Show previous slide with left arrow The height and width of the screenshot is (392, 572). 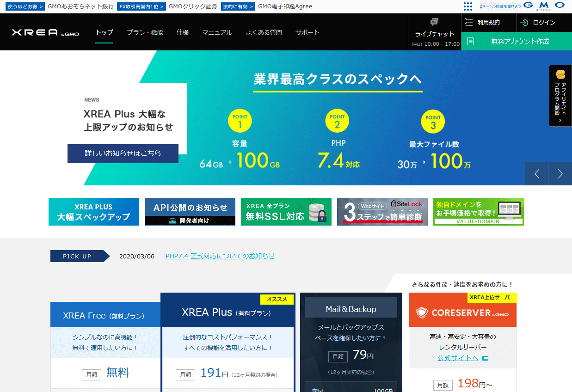(x=537, y=174)
